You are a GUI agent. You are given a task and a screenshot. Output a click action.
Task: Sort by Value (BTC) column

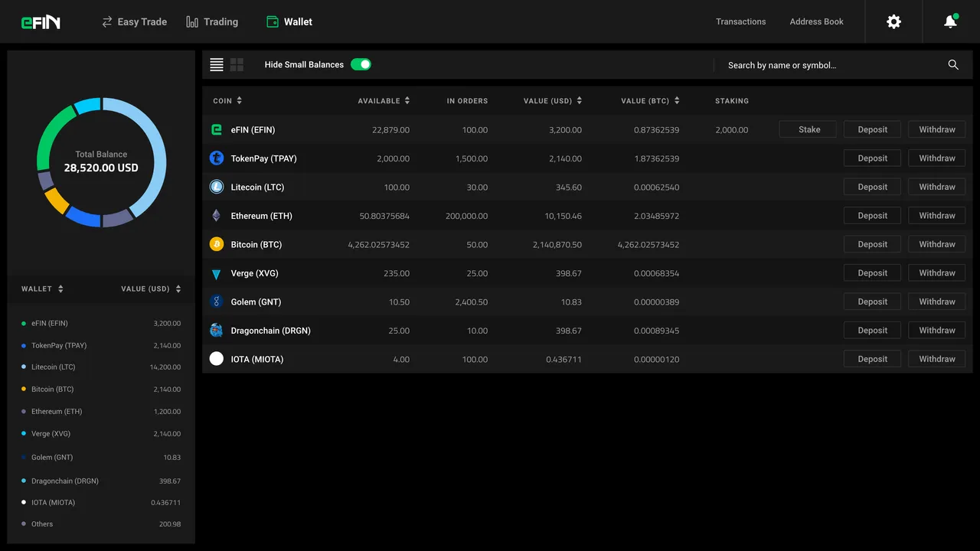click(x=650, y=100)
